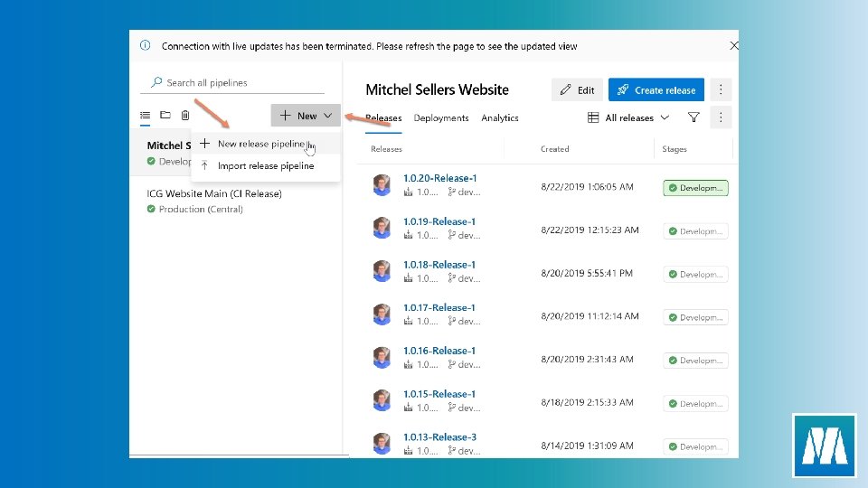The height and width of the screenshot is (488, 868).
Task: Click Stages column header
Action: pos(675,149)
